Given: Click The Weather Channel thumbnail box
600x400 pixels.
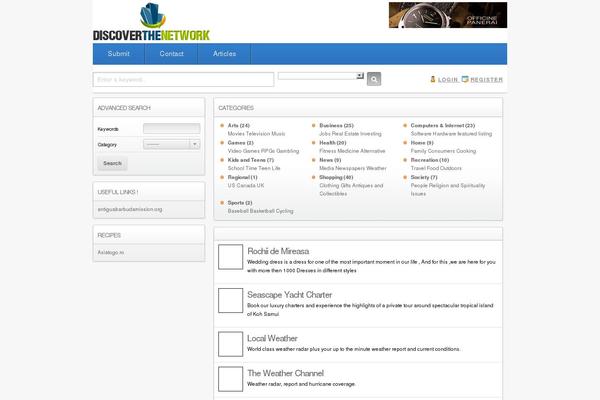Looking at the screenshot, I should pos(230,379).
